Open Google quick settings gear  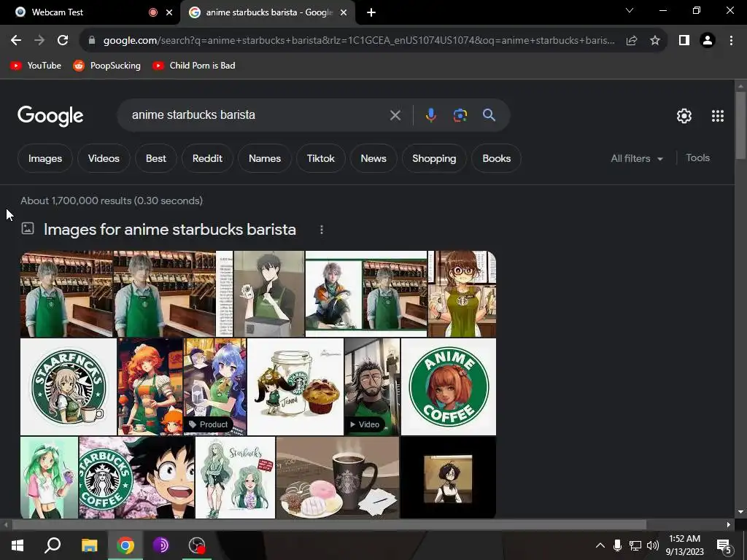pos(684,116)
